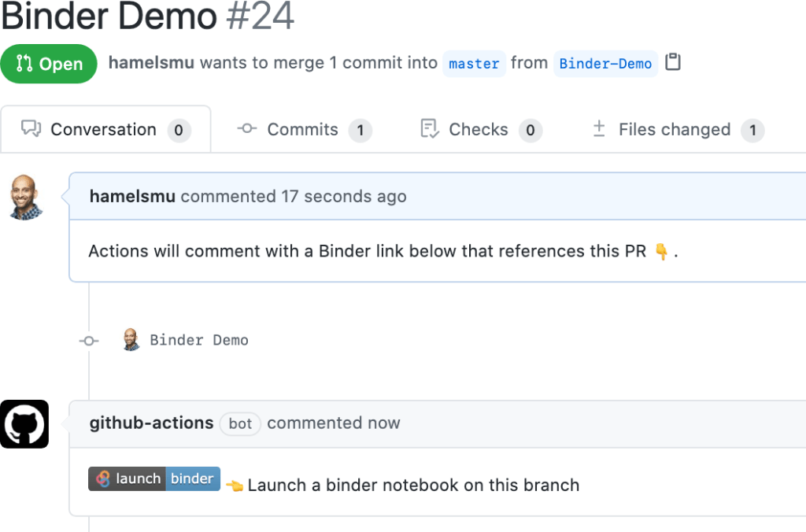Image resolution: width=806 pixels, height=532 pixels.
Task: Copy the branch name to clipboard
Action: click(x=673, y=62)
